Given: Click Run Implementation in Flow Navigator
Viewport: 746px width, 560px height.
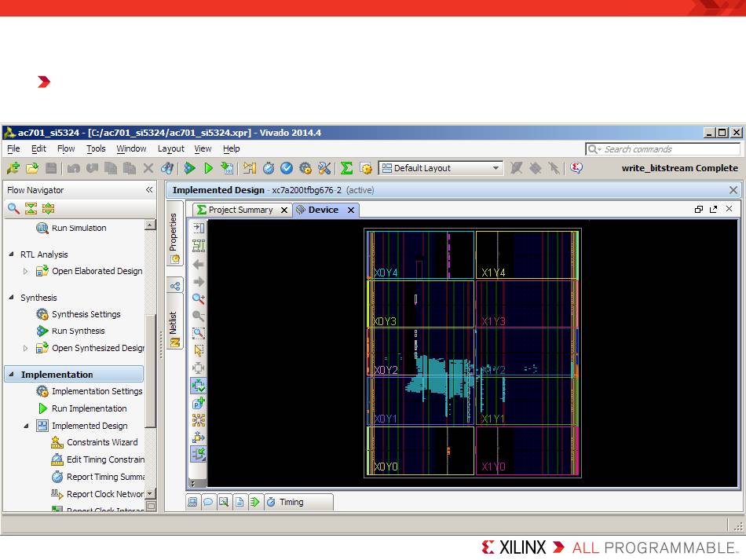Looking at the screenshot, I should [89, 408].
